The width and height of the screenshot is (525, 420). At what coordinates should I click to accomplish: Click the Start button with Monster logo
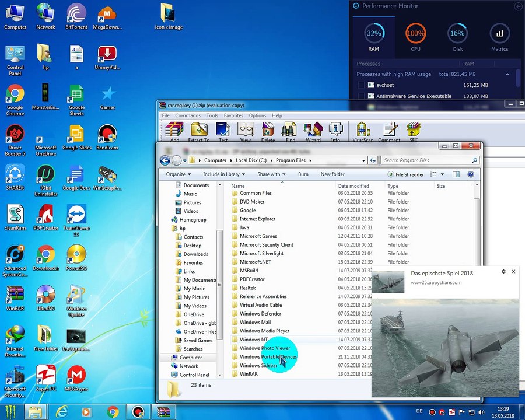pyautogui.click(x=10, y=412)
